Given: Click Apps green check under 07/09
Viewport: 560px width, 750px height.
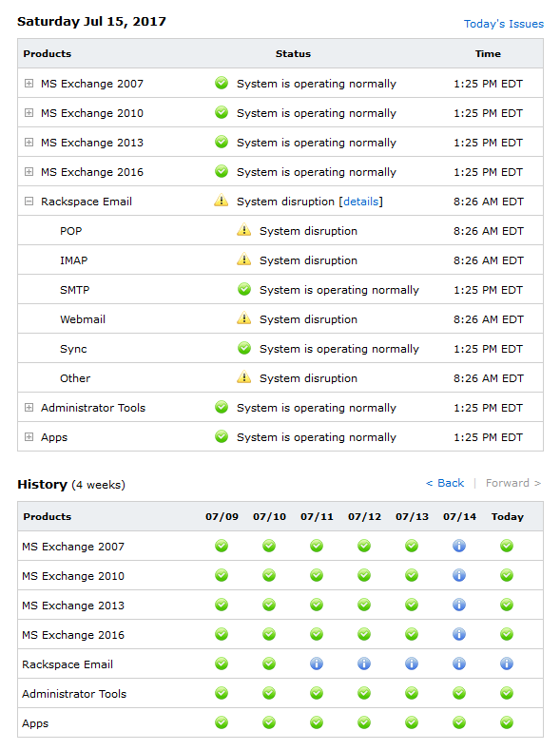Looking at the screenshot, I should coord(222,722).
